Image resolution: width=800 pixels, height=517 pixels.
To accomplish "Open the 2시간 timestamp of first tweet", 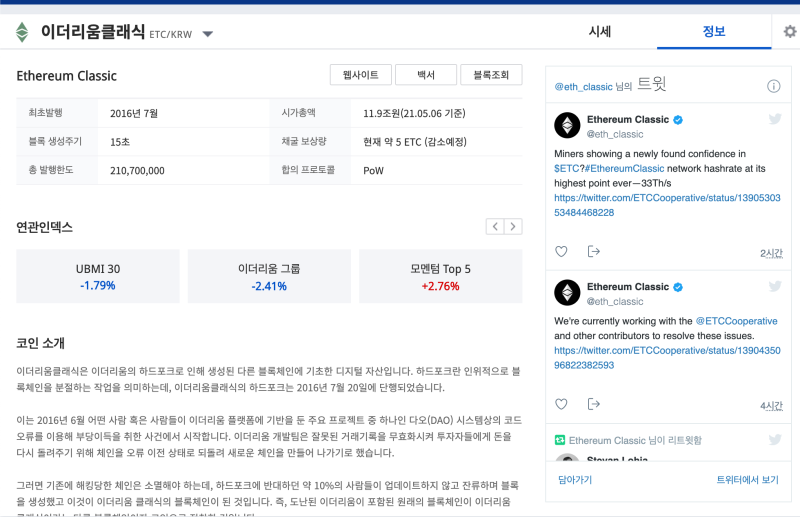I will (771, 253).
